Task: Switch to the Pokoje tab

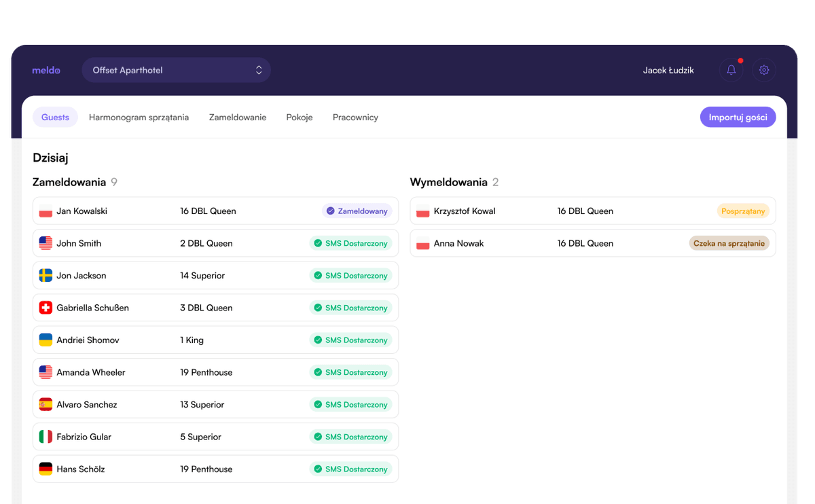Action: point(299,117)
